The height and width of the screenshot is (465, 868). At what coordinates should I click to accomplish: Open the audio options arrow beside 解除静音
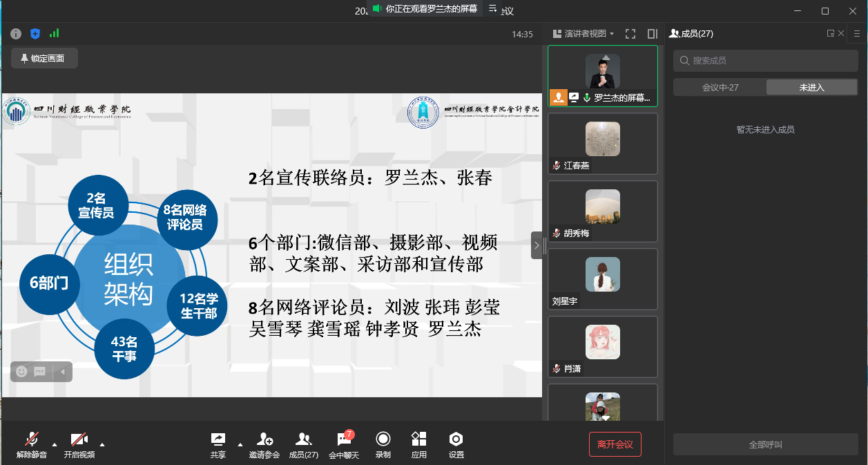pos(55,444)
